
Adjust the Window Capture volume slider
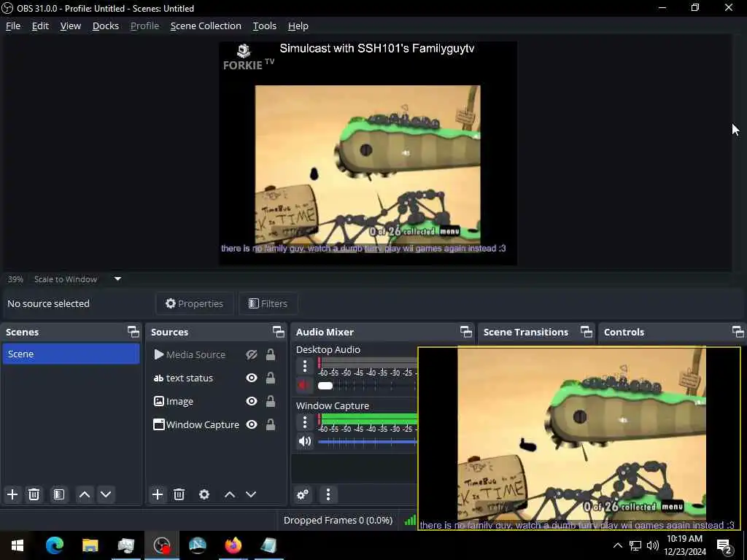coord(367,441)
